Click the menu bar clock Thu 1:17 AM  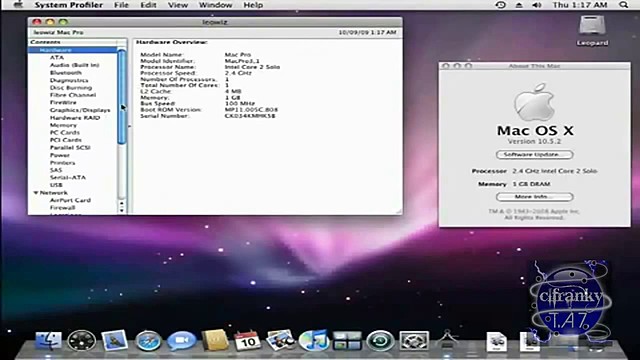coord(580,5)
